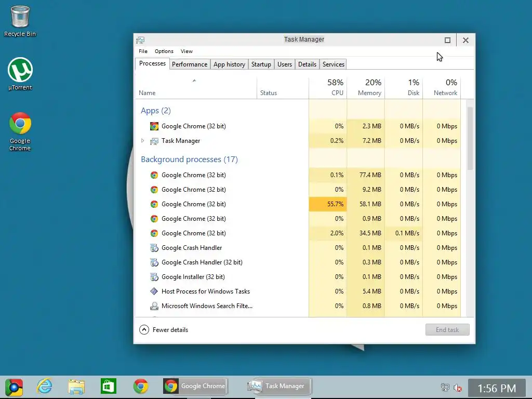Select the Processes tab

pyautogui.click(x=152, y=64)
